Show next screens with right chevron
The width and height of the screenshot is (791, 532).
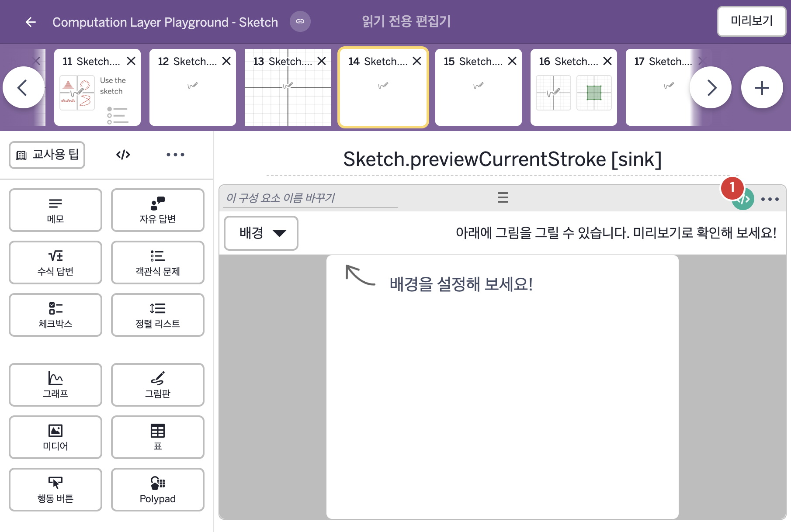click(711, 87)
